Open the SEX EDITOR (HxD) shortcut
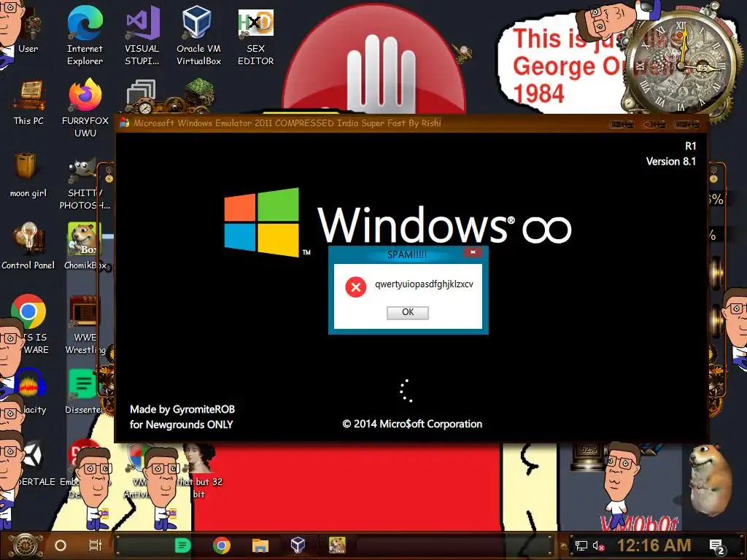Image resolution: width=747 pixels, height=560 pixels. [255, 36]
